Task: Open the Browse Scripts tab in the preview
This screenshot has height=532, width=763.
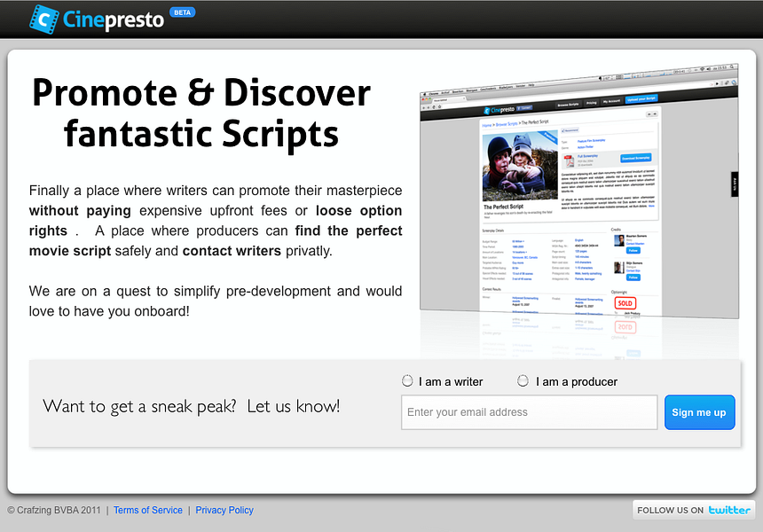Action: click(569, 103)
